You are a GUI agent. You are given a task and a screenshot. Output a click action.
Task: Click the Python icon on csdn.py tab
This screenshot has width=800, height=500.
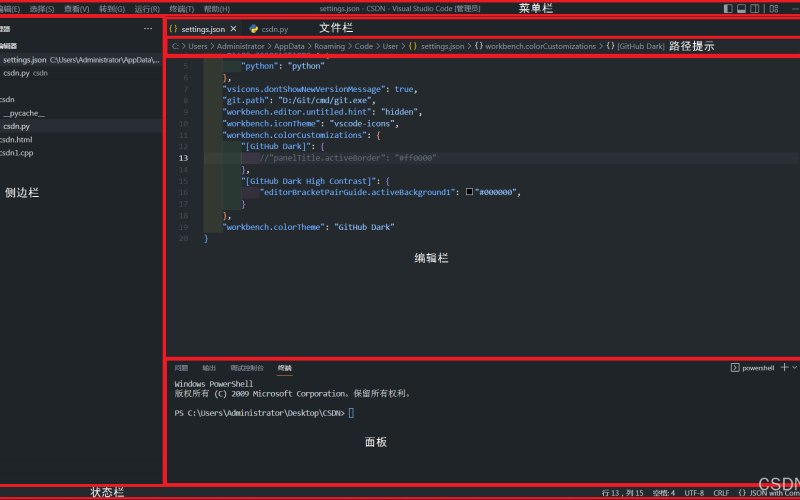[254, 29]
